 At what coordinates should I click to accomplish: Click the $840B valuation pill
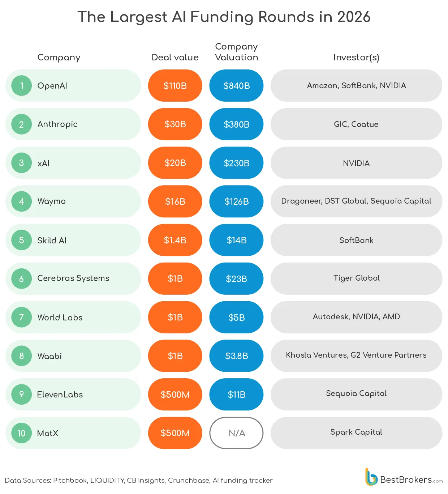[x=237, y=86]
